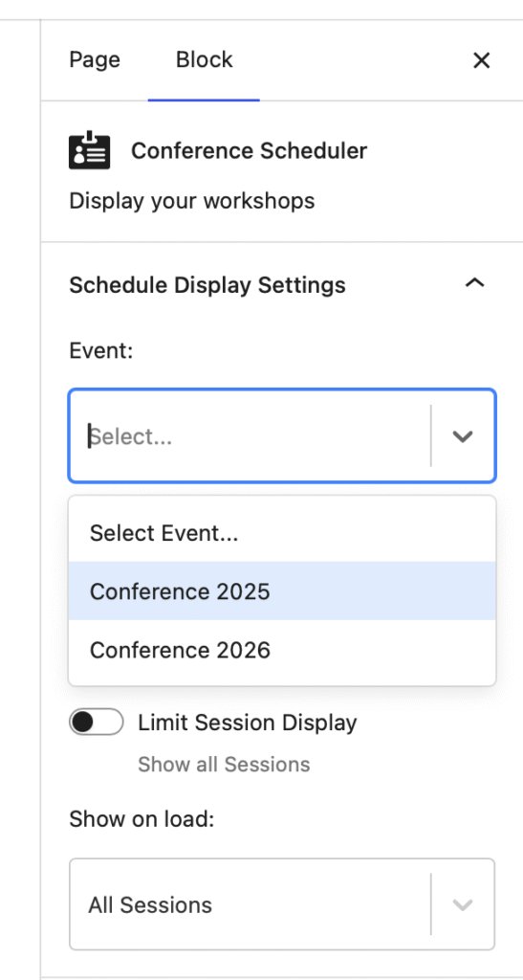The image size is (523, 980).
Task: Click the Event: field label
Action: 101,350
